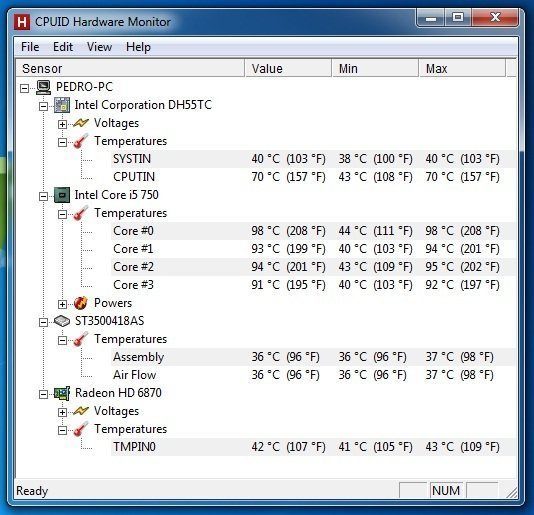This screenshot has width=534, height=515.
Task: Open the View menu
Action: (x=99, y=47)
